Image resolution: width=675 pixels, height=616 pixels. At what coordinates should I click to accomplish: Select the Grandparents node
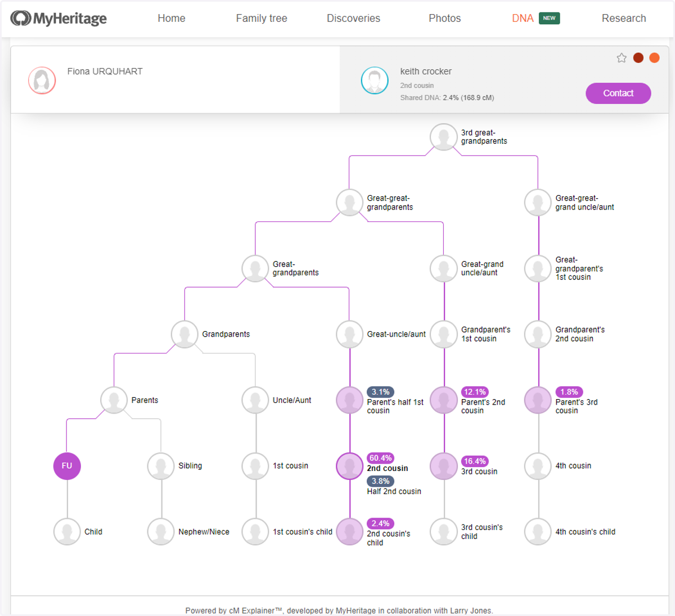coord(184,334)
